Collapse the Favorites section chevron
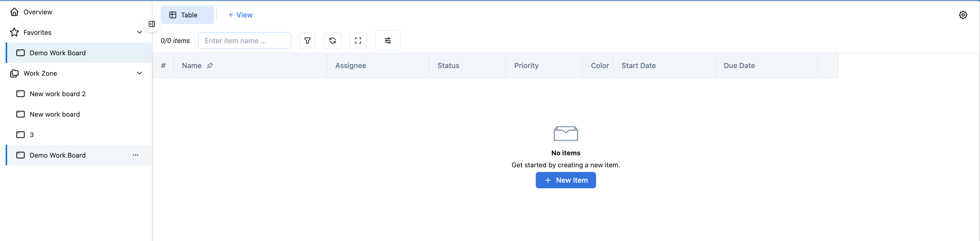Image resolution: width=980 pixels, height=241 pixels. tap(139, 32)
